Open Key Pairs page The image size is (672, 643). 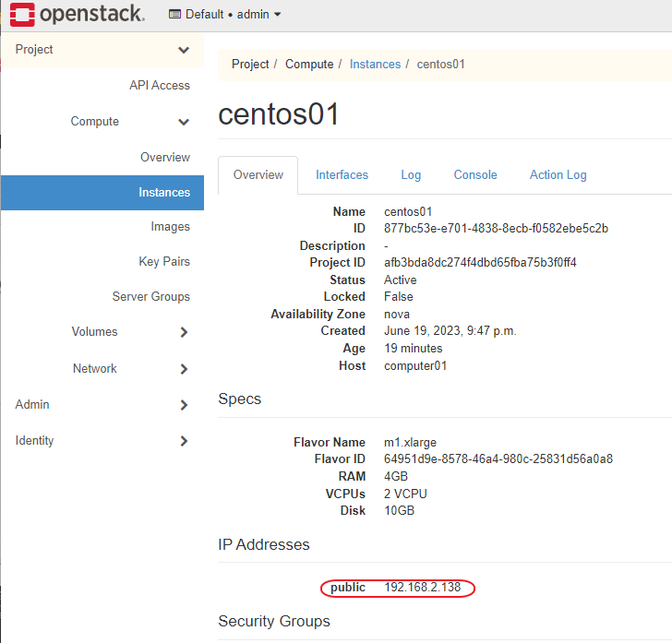(163, 262)
